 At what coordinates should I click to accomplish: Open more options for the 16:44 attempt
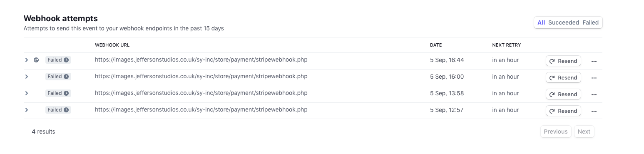click(x=594, y=61)
